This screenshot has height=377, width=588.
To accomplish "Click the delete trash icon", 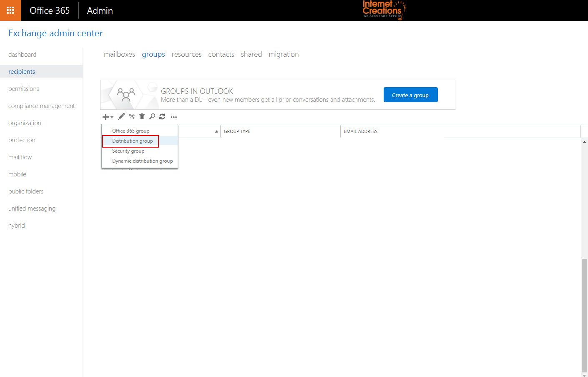I will pos(142,117).
